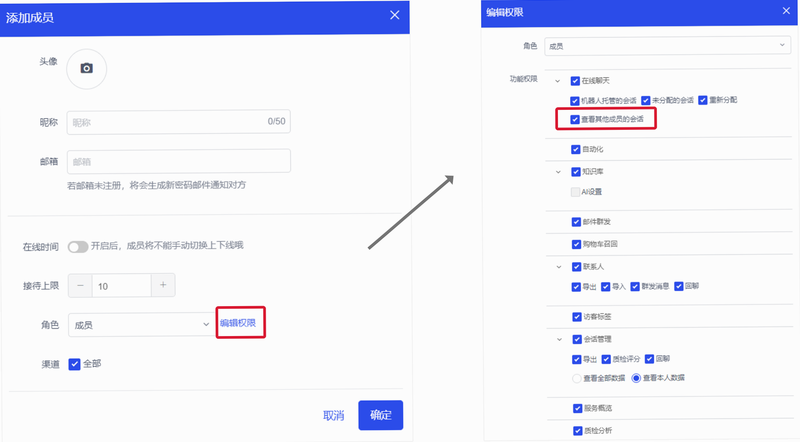800x442 pixels.
Task: Collapse the 联系人 permission group
Action: [x=559, y=267]
